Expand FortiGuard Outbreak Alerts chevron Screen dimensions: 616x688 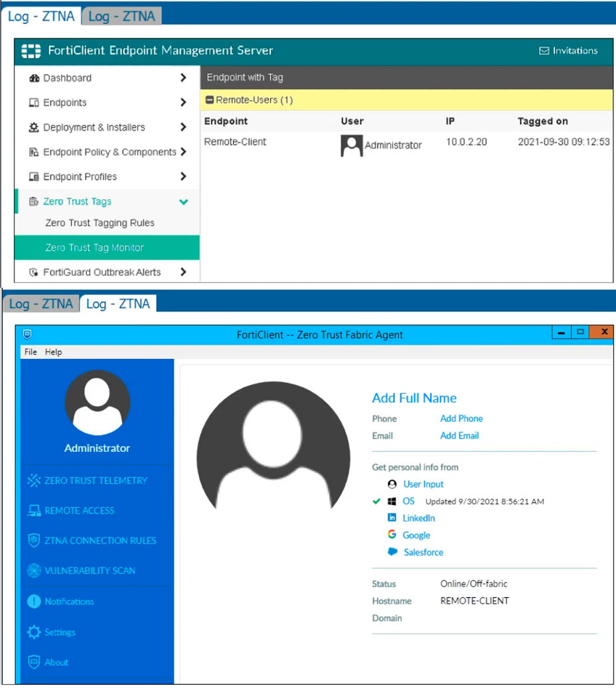(x=183, y=272)
